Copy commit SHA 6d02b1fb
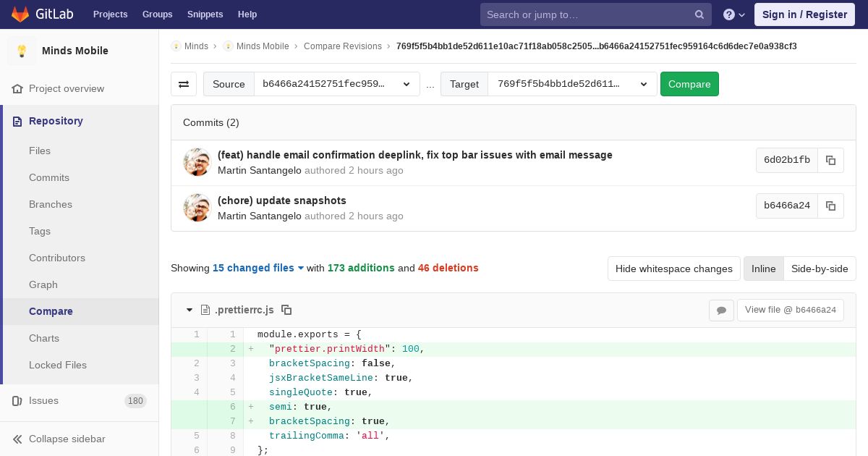 point(830,160)
